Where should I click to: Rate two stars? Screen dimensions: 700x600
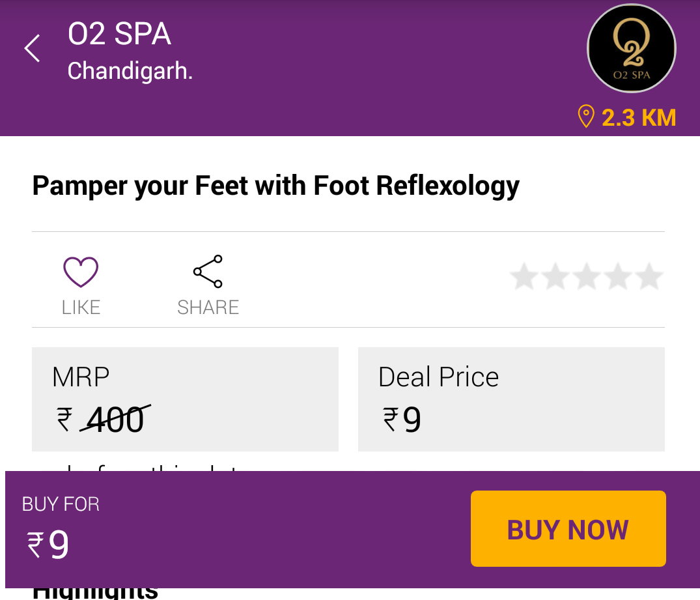click(x=555, y=276)
